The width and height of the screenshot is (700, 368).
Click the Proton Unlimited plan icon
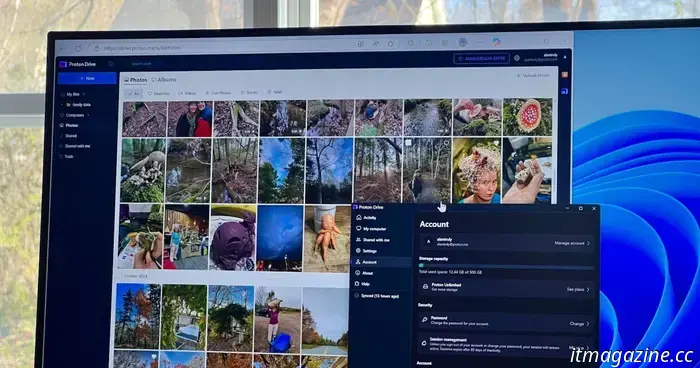425,286
